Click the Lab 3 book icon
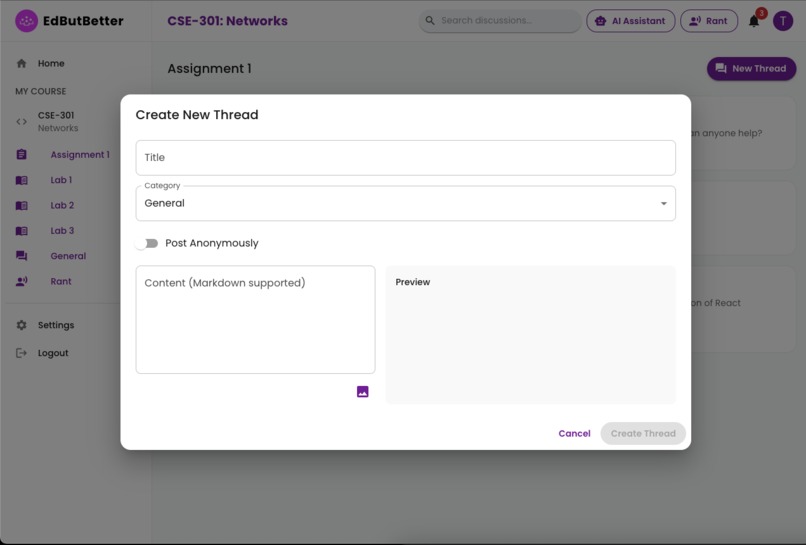Image resolution: width=806 pixels, height=545 pixels. click(22, 231)
